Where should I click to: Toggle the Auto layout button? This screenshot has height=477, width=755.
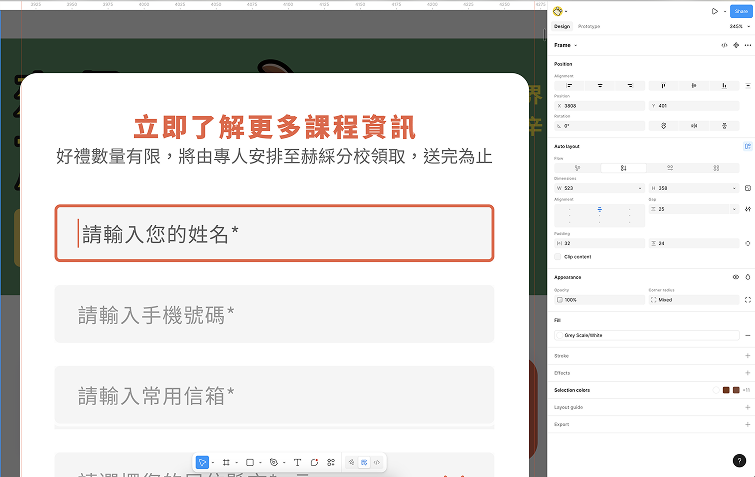click(748, 146)
